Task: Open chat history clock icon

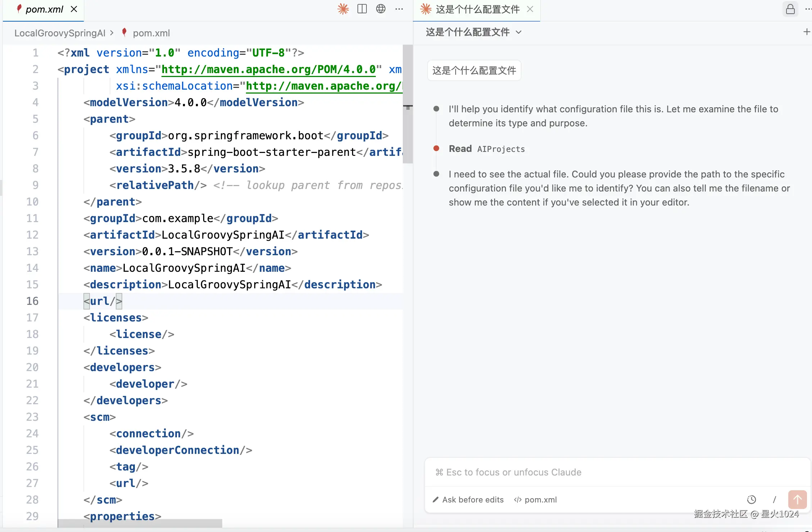Action: coord(752,500)
